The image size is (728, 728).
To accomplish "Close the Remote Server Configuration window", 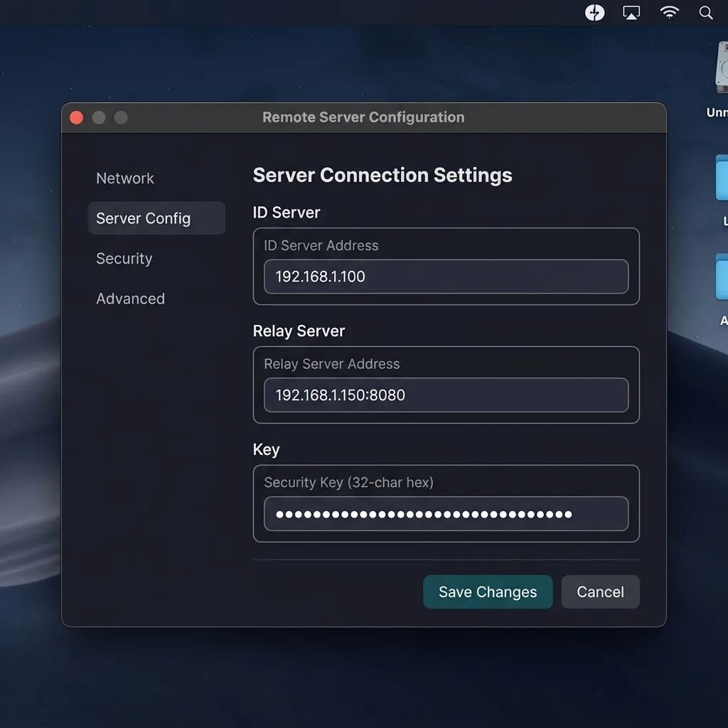I will (77, 118).
